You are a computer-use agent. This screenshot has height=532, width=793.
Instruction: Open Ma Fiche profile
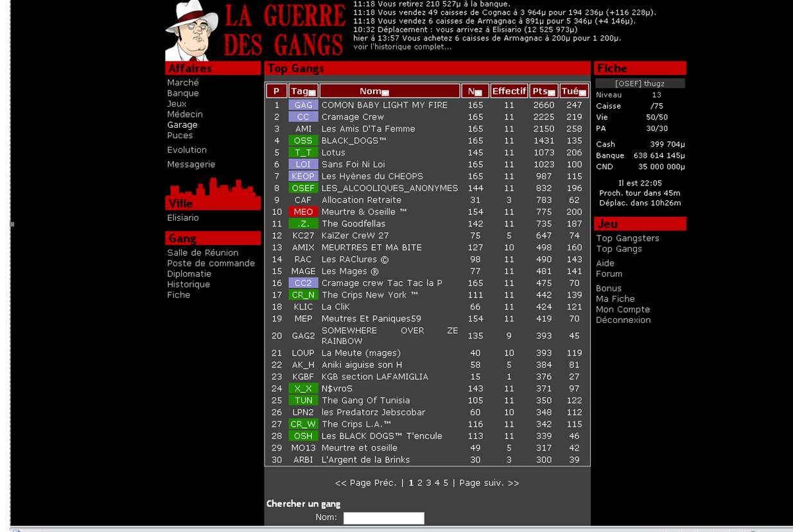click(615, 299)
